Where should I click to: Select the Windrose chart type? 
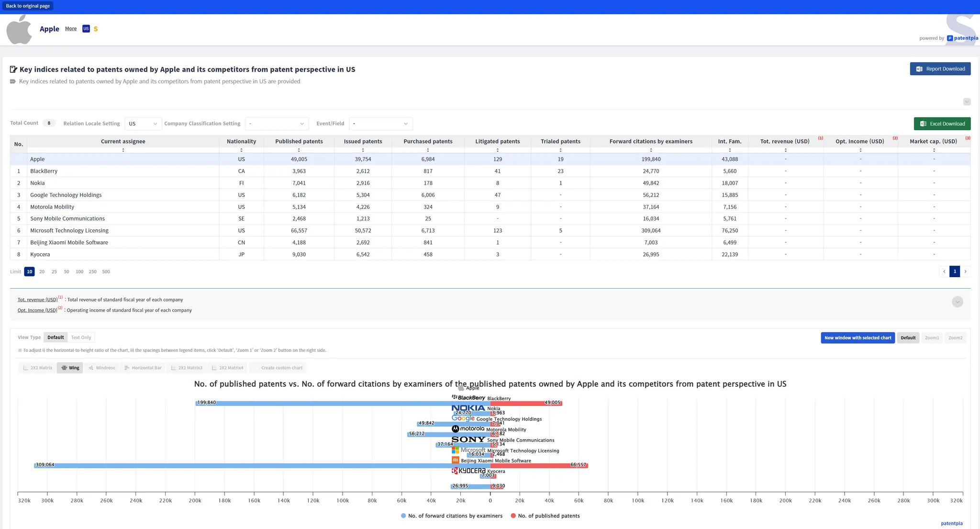[x=102, y=368]
